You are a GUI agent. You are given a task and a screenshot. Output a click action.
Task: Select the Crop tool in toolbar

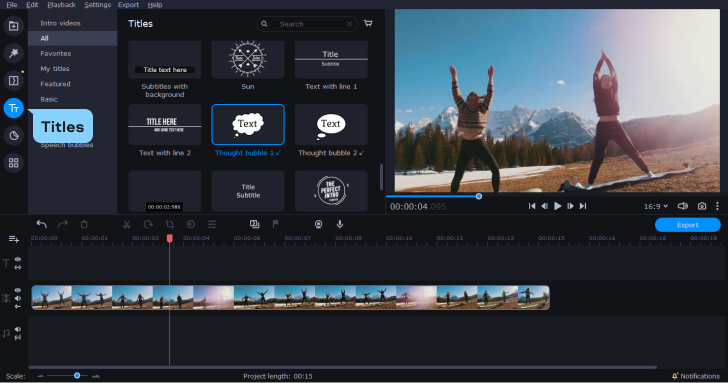tap(169, 224)
